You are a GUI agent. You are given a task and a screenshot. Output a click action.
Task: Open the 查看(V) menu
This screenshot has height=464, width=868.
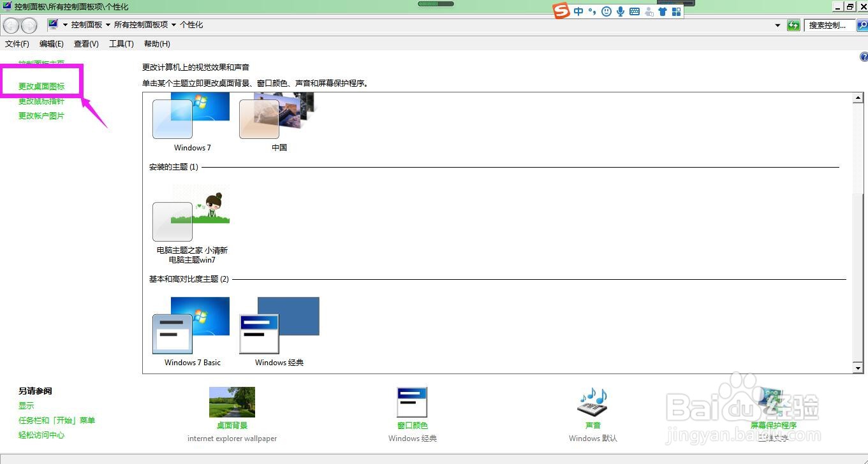point(86,44)
